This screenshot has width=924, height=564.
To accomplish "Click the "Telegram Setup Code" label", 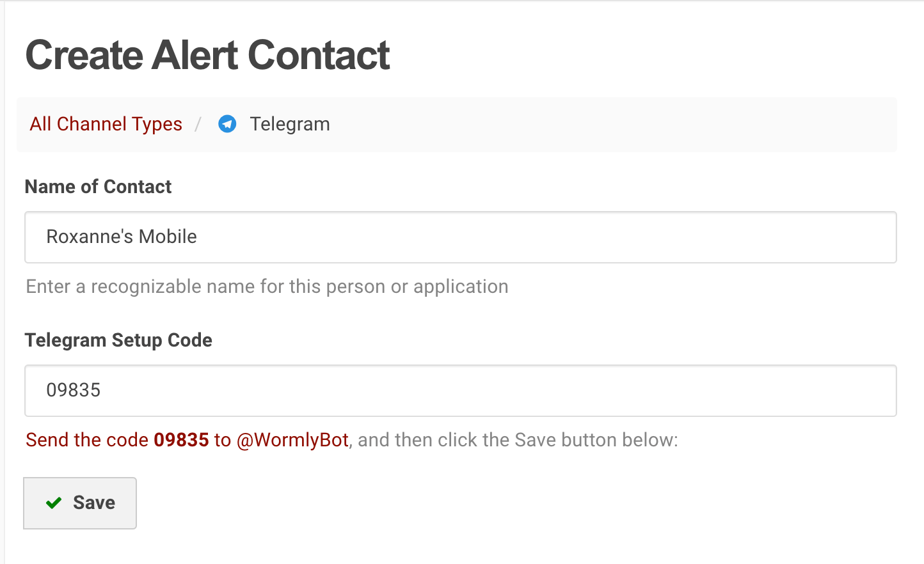I will click(x=118, y=340).
